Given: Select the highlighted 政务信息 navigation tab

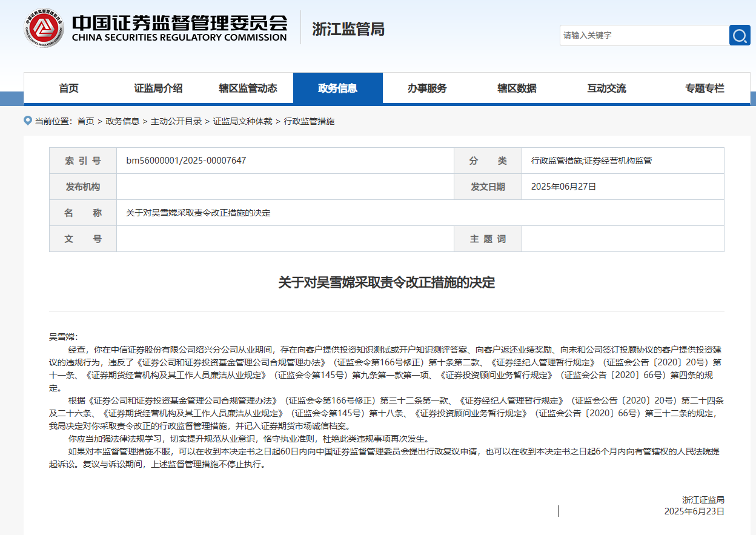Looking at the screenshot, I should pyautogui.click(x=338, y=88).
